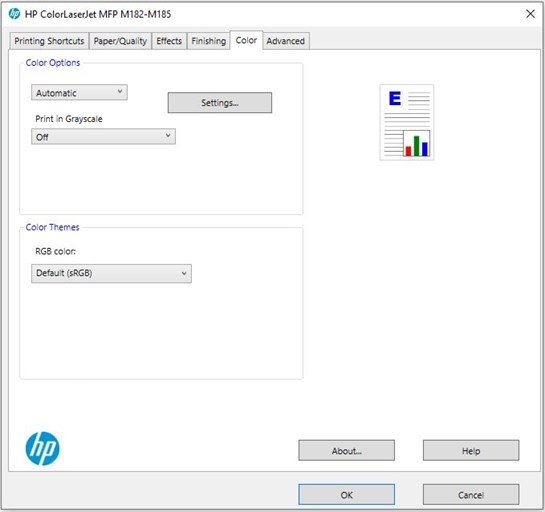Click the Settings... button

[x=220, y=103]
